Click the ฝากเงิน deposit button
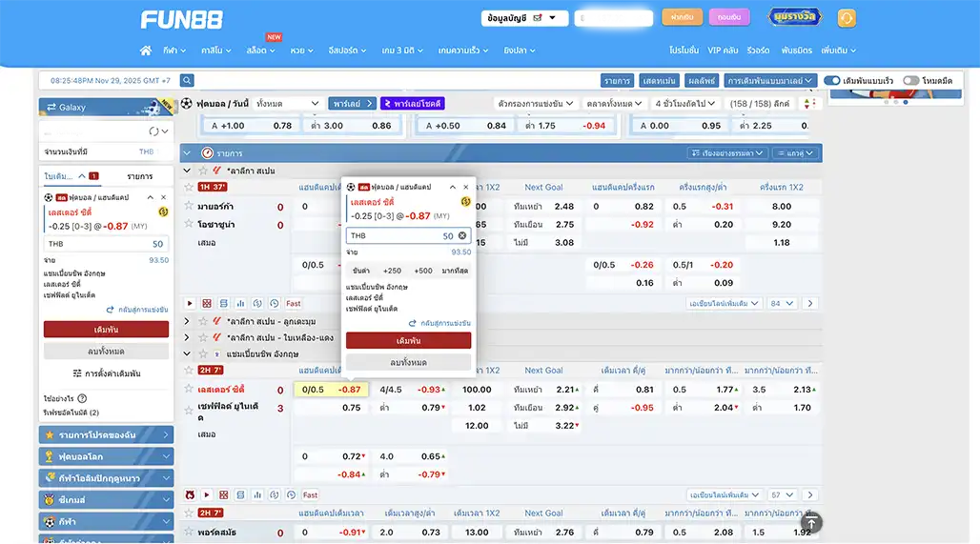Screen dimensions: 980x544 [x=682, y=17]
